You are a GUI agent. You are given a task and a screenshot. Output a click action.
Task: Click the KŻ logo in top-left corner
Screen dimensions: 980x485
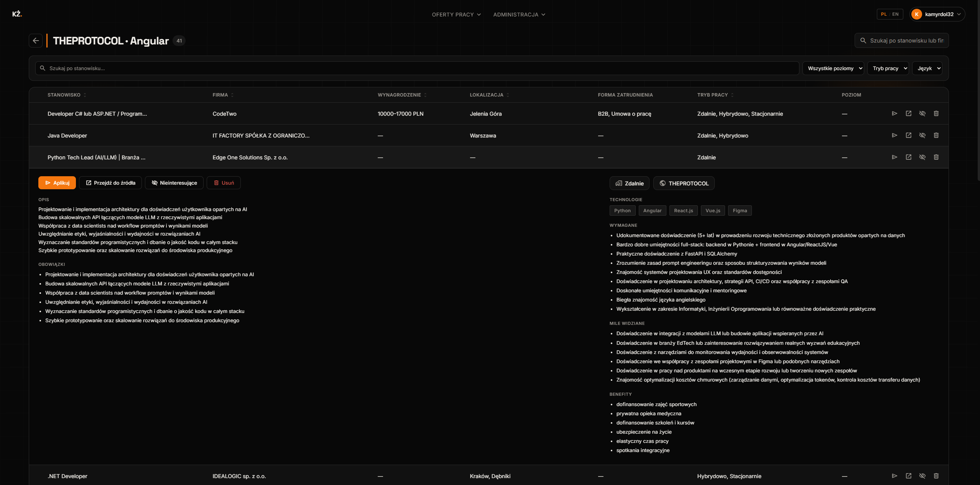(17, 14)
